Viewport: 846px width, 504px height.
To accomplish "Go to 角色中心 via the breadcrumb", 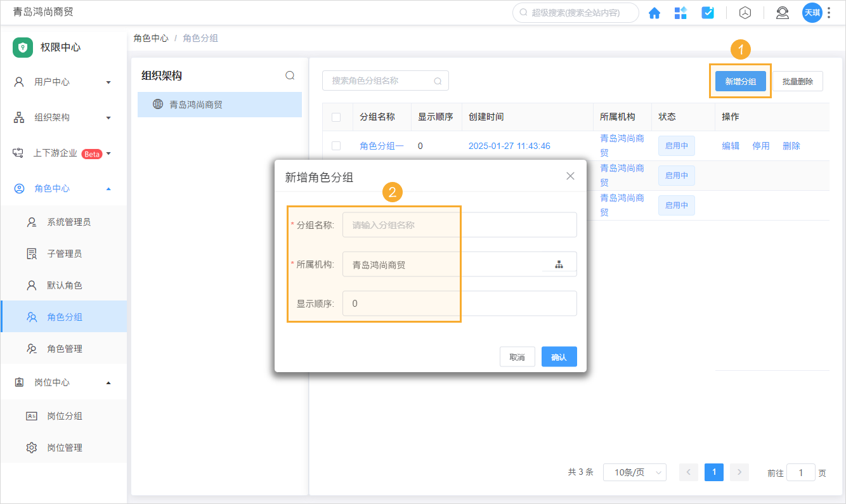I will pyautogui.click(x=151, y=38).
